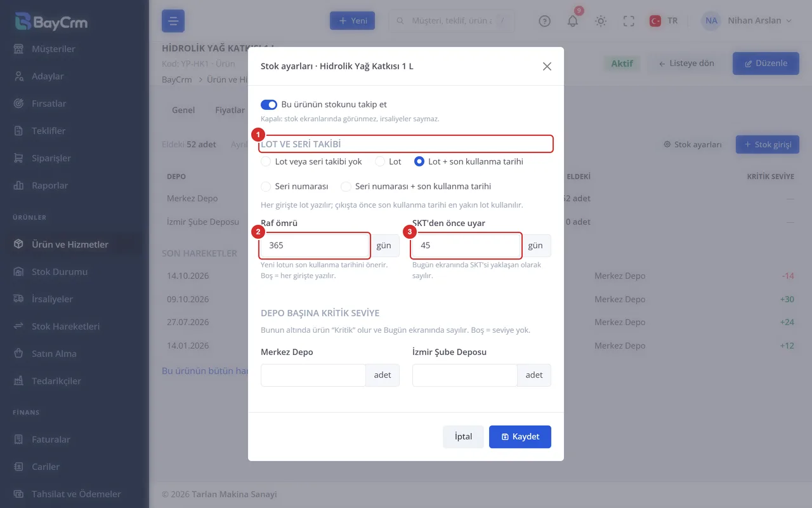This screenshot has width=812, height=508.
Task: Open the Nihan Arslan user menu
Action: 747,21
